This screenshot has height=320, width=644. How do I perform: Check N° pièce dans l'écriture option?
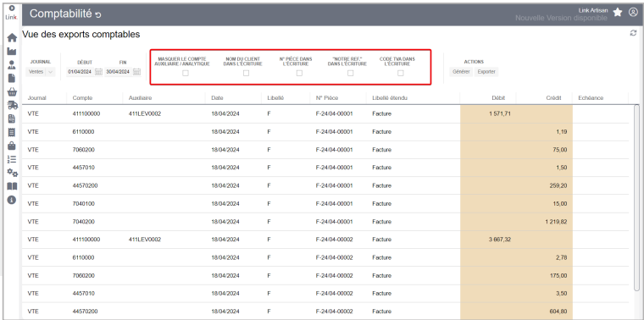pos(299,73)
